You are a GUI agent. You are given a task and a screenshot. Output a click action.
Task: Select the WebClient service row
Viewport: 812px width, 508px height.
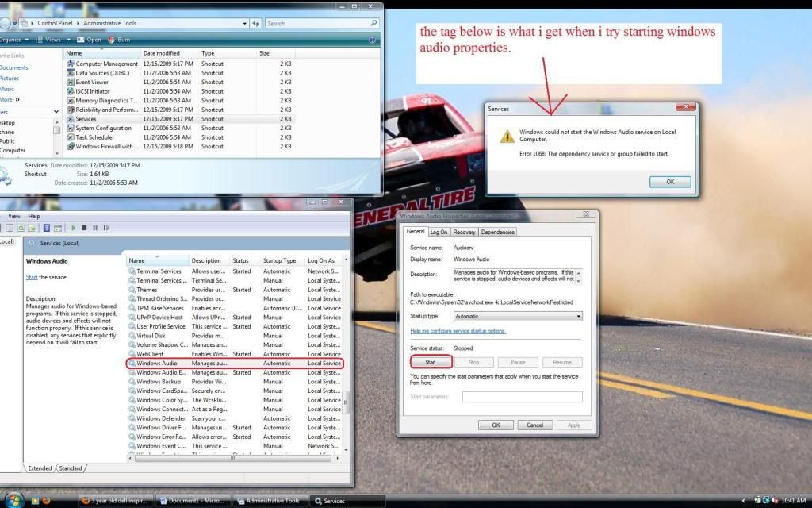point(235,354)
